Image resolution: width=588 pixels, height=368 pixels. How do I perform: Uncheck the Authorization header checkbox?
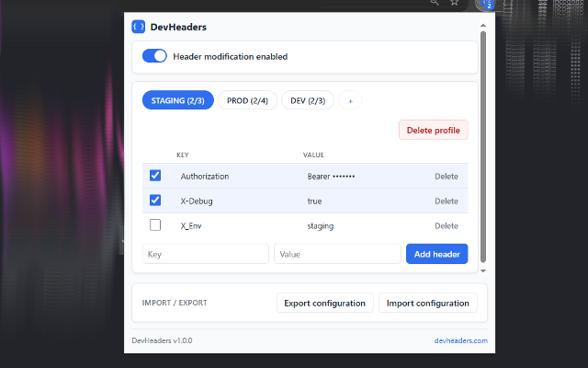155,176
